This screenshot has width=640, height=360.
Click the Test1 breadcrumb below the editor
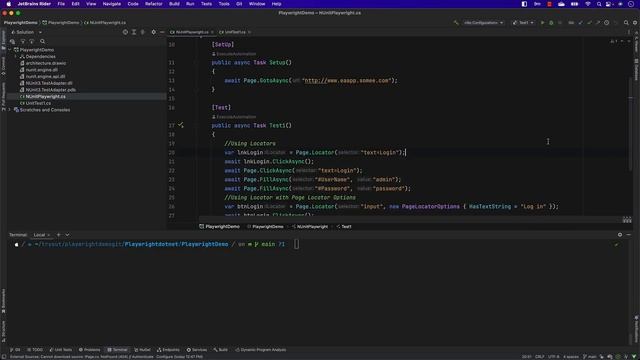(344, 227)
